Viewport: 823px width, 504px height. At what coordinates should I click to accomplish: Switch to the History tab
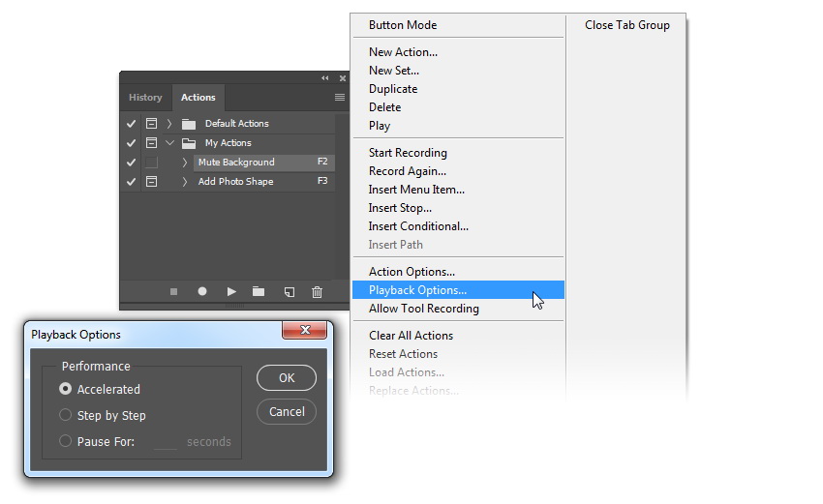click(x=145, y=98)
